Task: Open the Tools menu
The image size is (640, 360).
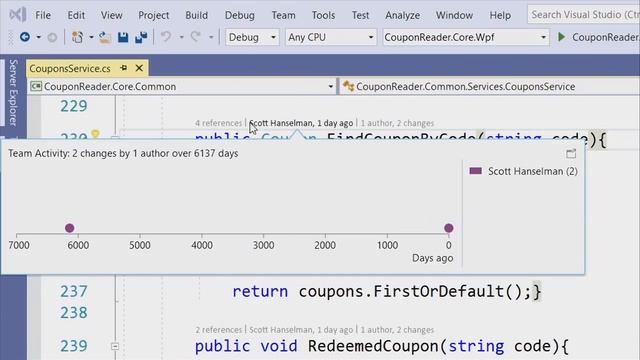Action: coord(323,15)
